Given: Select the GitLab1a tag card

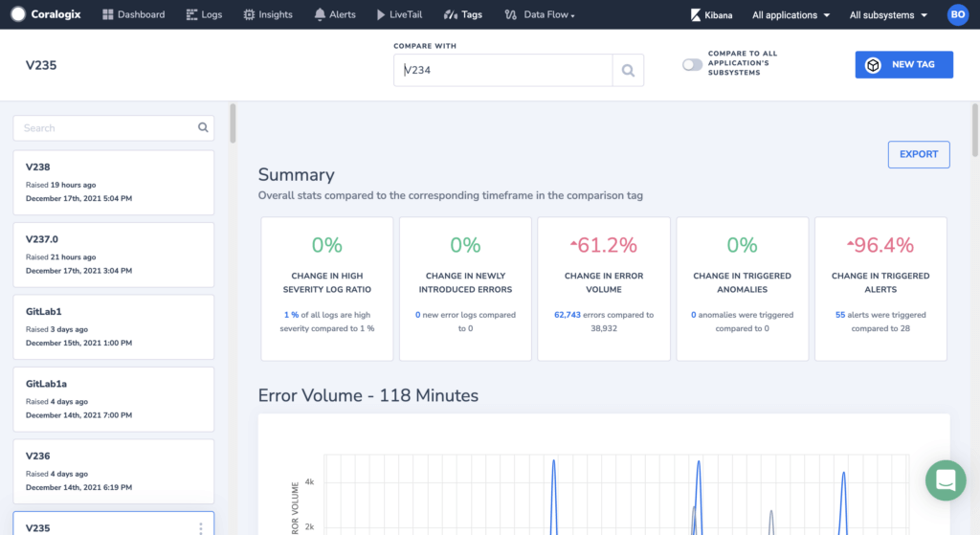Looking at the screenshot, I should (113, 399).
